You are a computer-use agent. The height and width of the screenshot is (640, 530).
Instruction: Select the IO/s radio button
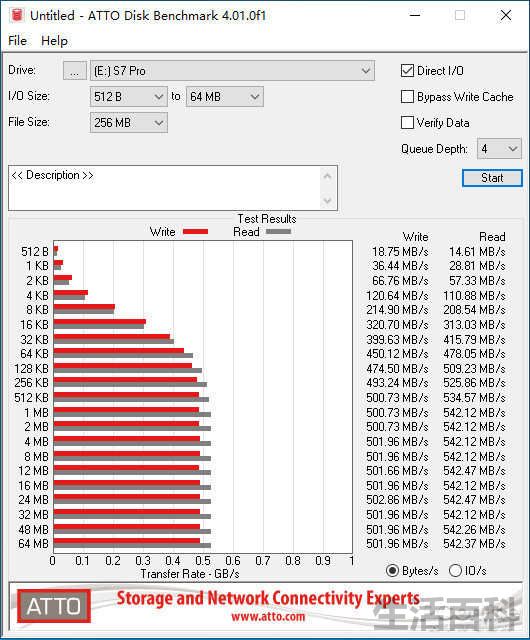point(455,570)
